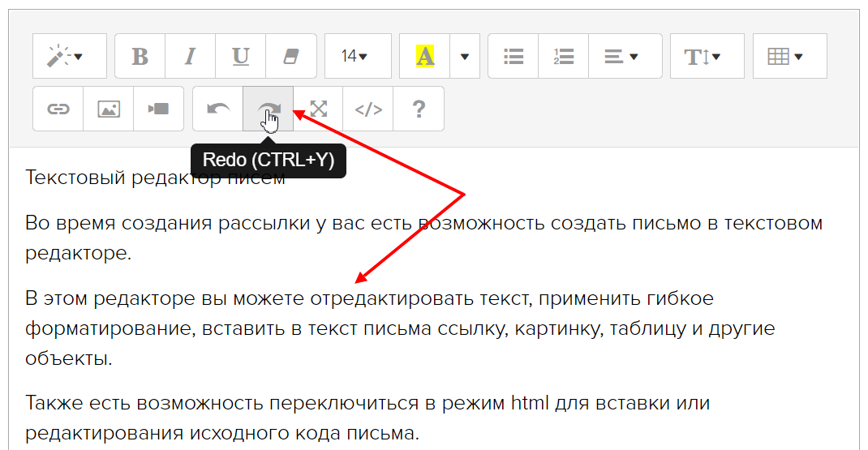
Task: Insert an unordered bullet list
Action: 513,56
